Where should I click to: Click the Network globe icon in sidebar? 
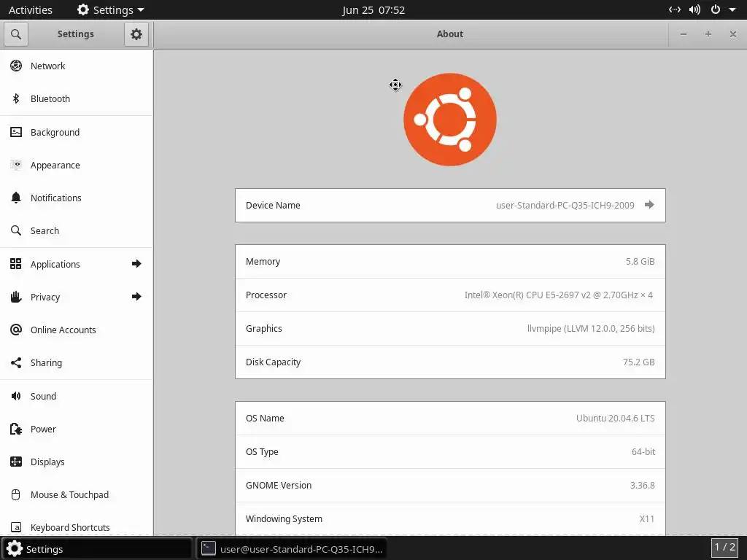pos(16,66)
